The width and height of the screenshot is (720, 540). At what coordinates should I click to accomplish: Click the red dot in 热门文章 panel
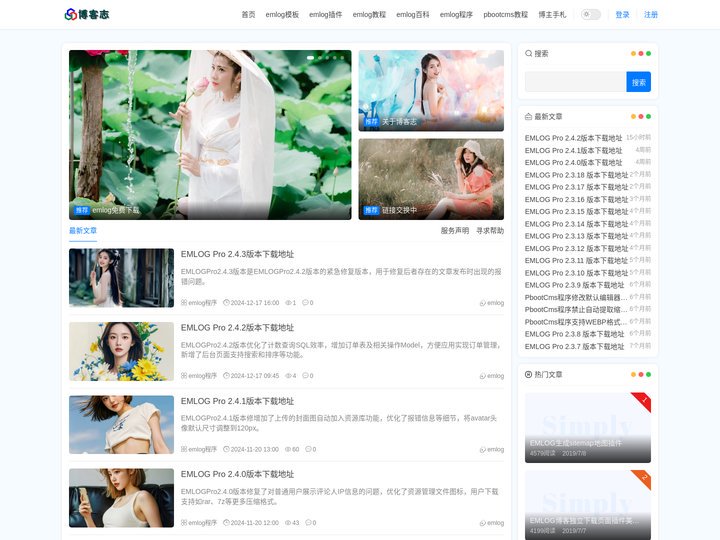(x=641, y=374)
